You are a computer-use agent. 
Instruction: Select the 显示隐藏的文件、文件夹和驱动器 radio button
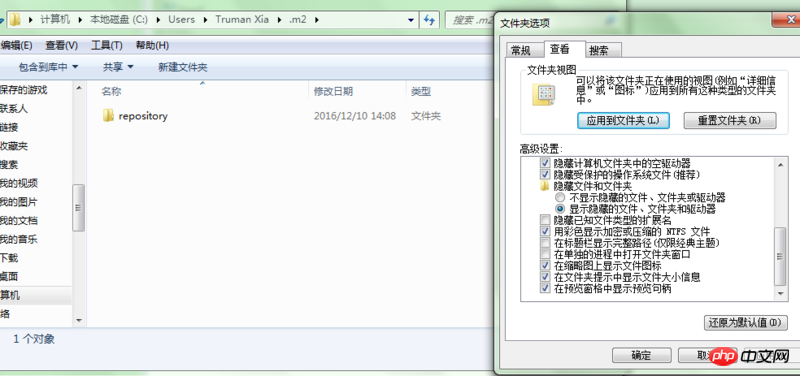point(560,209)
